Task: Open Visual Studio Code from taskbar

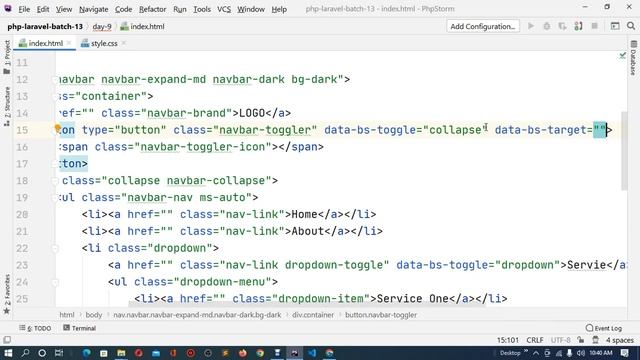Action: point(312,353)
